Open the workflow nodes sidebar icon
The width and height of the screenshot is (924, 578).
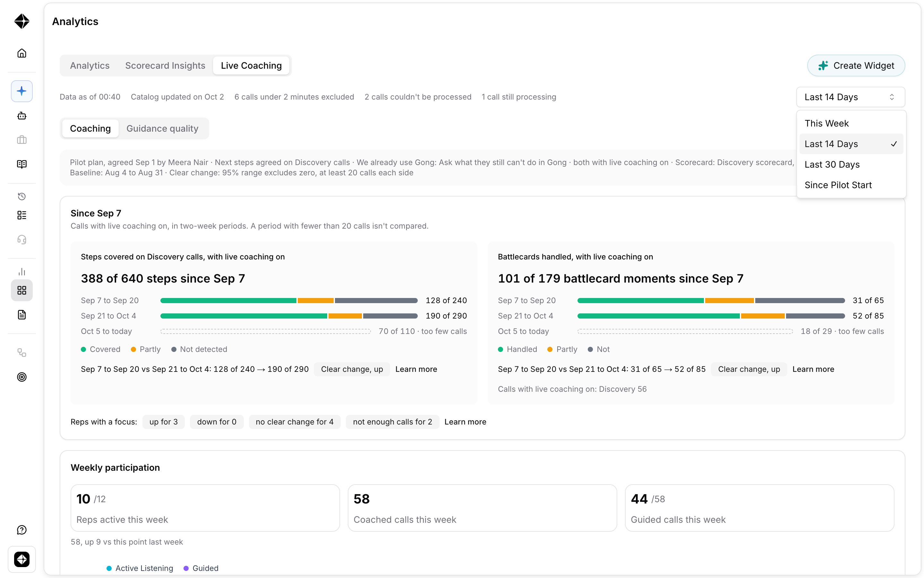[x=22, y=353]
